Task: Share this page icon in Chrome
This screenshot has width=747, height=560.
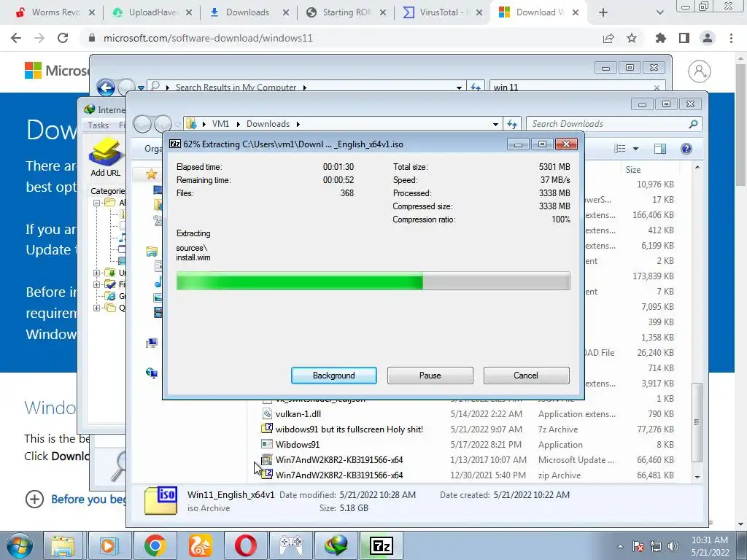Action: pos(608,38)
